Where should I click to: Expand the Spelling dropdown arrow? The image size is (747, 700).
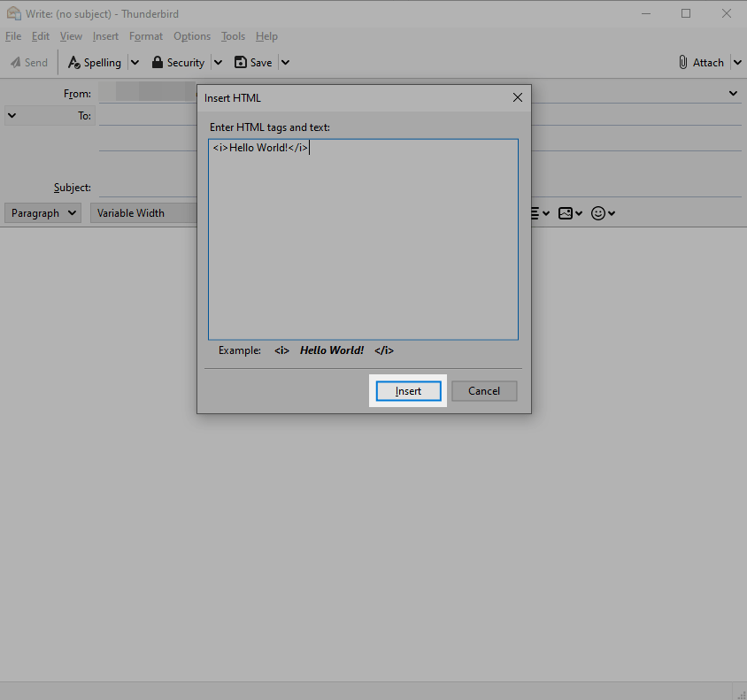click(135, 62)
